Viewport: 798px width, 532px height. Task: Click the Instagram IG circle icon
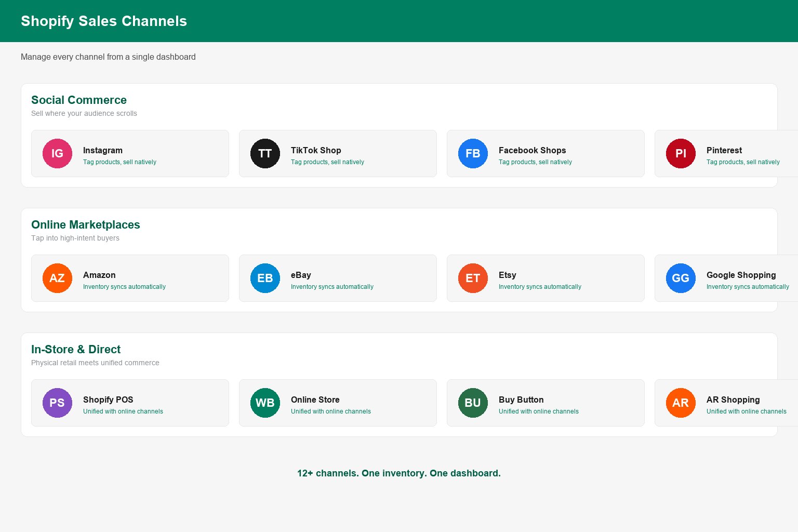coord(57,153)
